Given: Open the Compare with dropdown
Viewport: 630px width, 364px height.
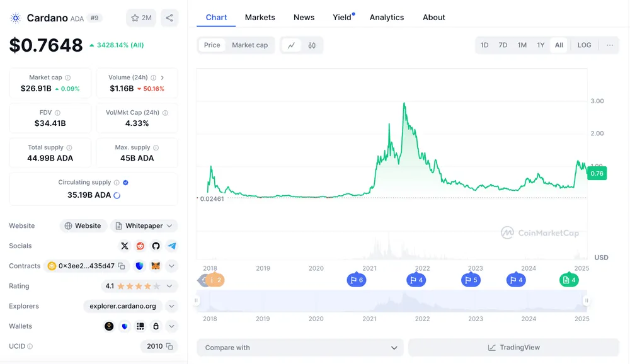Looking at the screenshot, I should (x=299, y=347).
